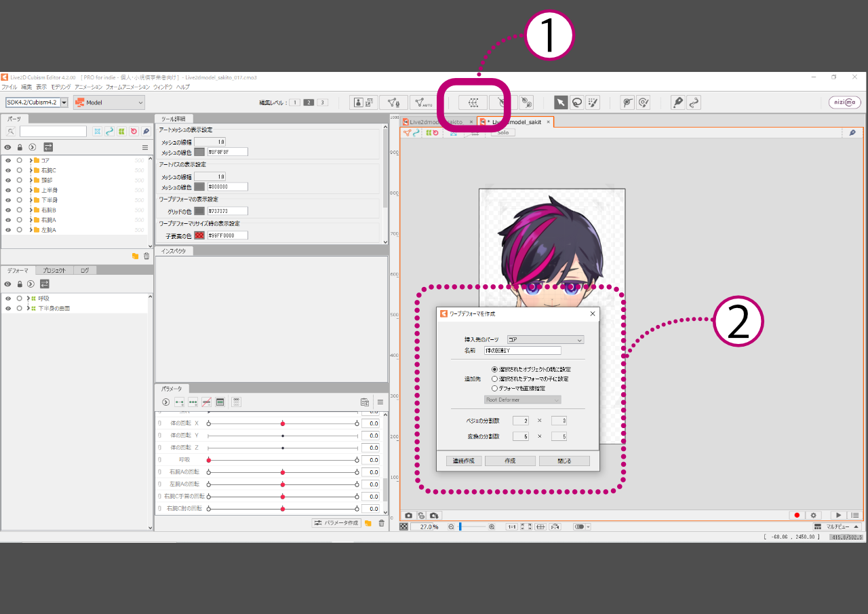Toggle the lock circle for 上半身 folder
This screenshot has height=614, width=868.
(x=20, y=191)
